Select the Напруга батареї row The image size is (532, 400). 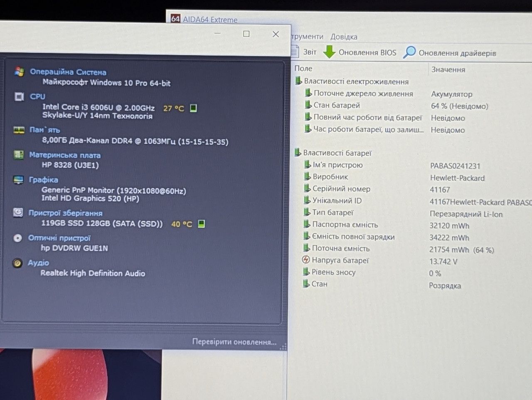(340, 260)
